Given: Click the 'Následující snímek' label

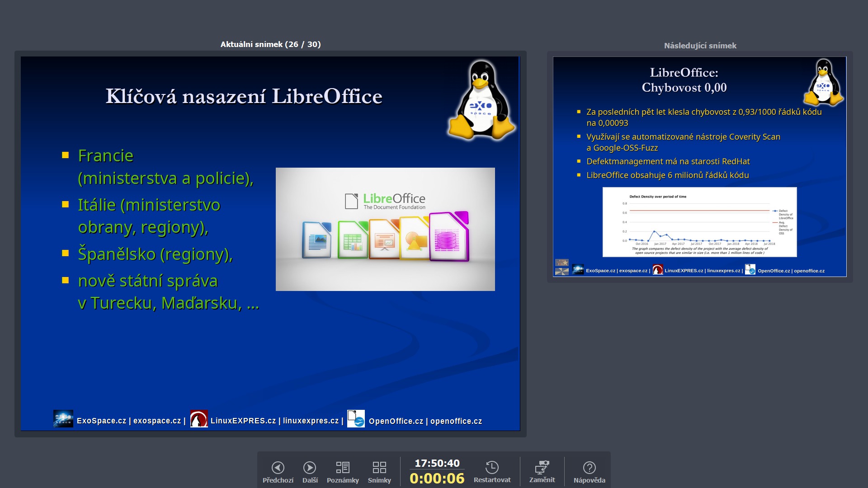Looking at the screenshot, I should [x=700, y=46].
